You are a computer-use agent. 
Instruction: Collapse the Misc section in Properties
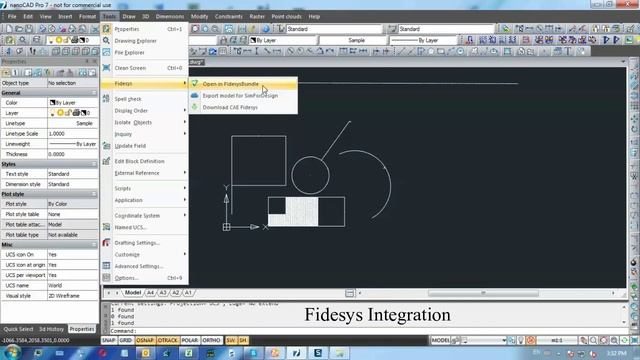[x=94, y=245]
